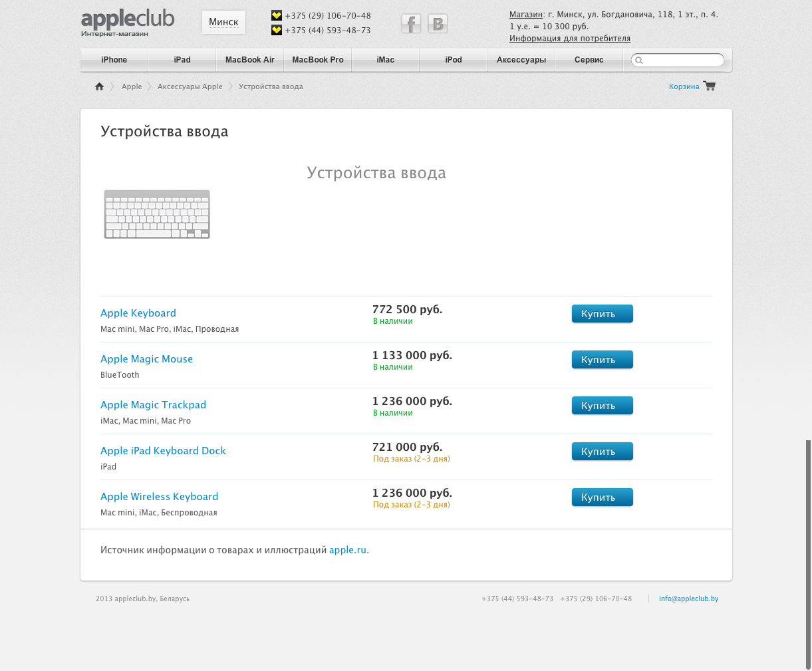
Task: Follow the apple.ru source link
Action: point(348,550)
